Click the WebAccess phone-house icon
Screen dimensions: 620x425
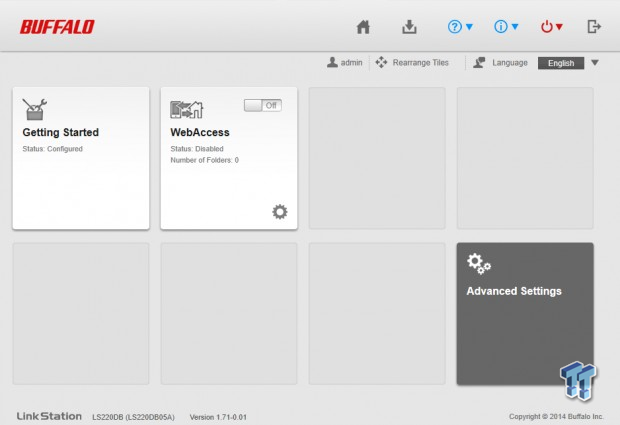[x=187, y=110]
